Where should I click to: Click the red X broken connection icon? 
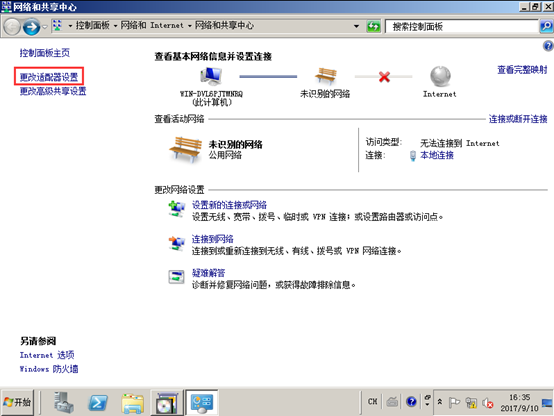pyautogui.click(x=384, y=77)
